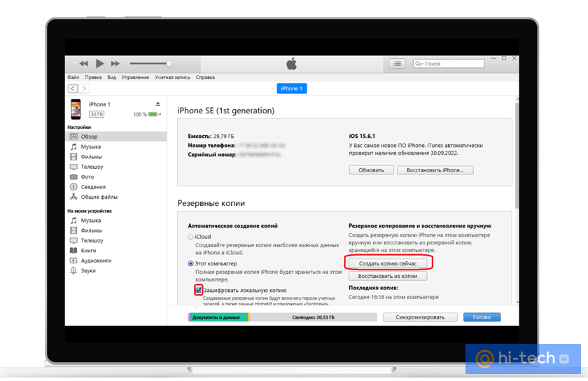Viewport: 588px width, 381px height.
Task: Open the Правка menu
Action: coord(93,77)
